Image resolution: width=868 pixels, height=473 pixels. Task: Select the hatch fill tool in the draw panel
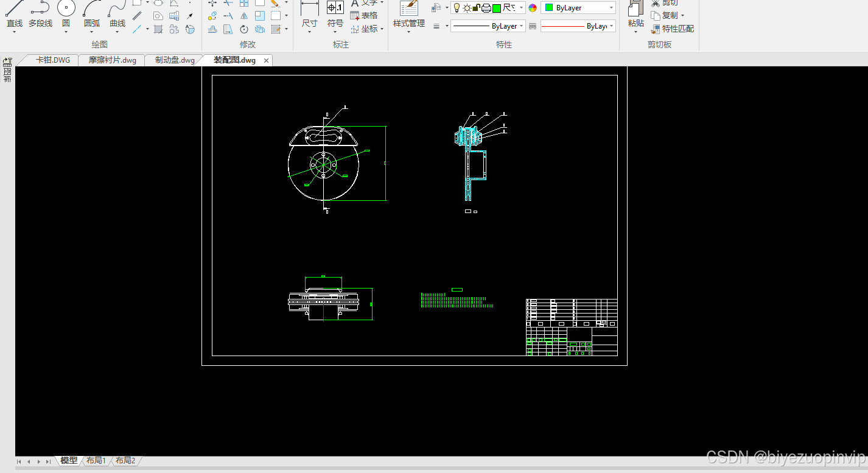pyautogui.click(x=158, y=29)
